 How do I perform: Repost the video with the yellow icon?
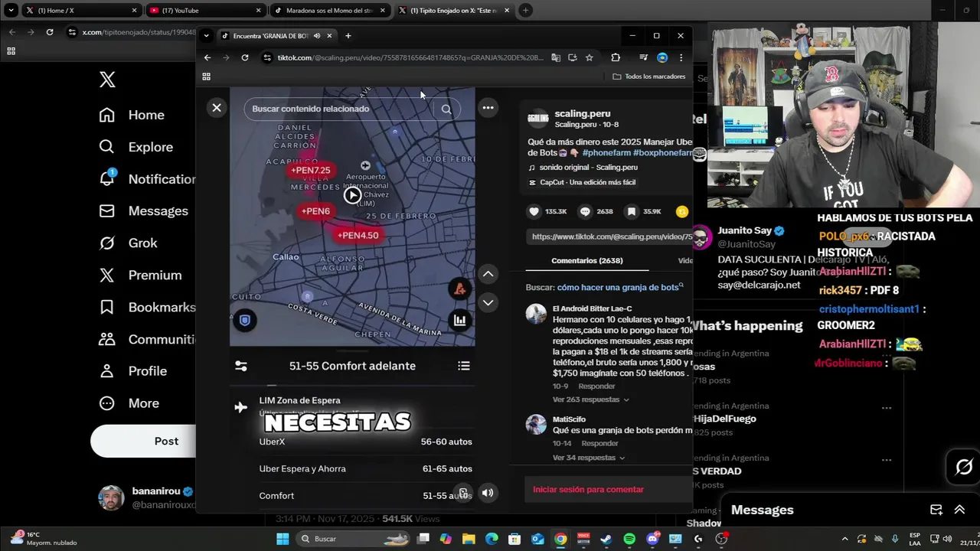[x=682, y=211]
